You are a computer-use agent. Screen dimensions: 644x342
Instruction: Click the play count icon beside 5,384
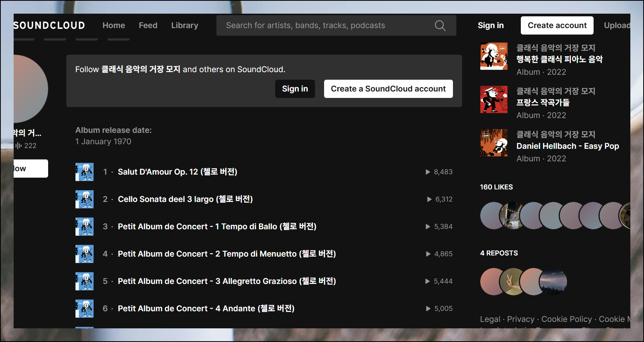(428, 227)
